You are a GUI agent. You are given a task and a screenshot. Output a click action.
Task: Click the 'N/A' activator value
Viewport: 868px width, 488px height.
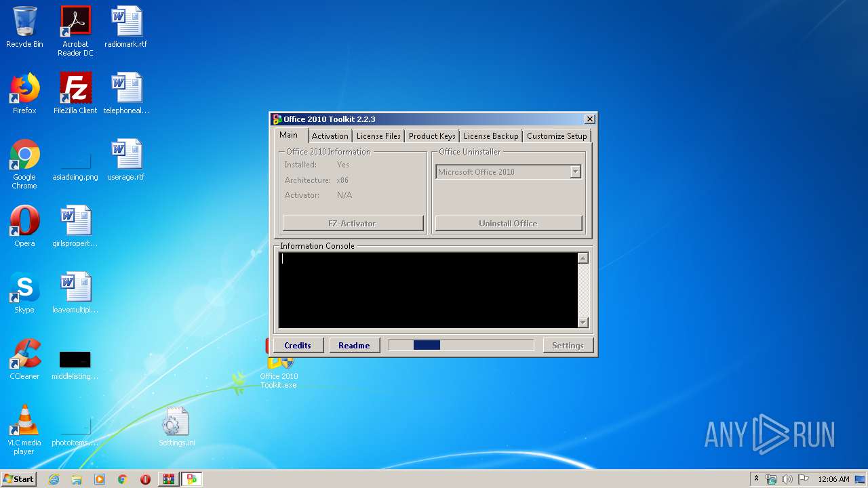pyautogui.click(x=344, y=195)
